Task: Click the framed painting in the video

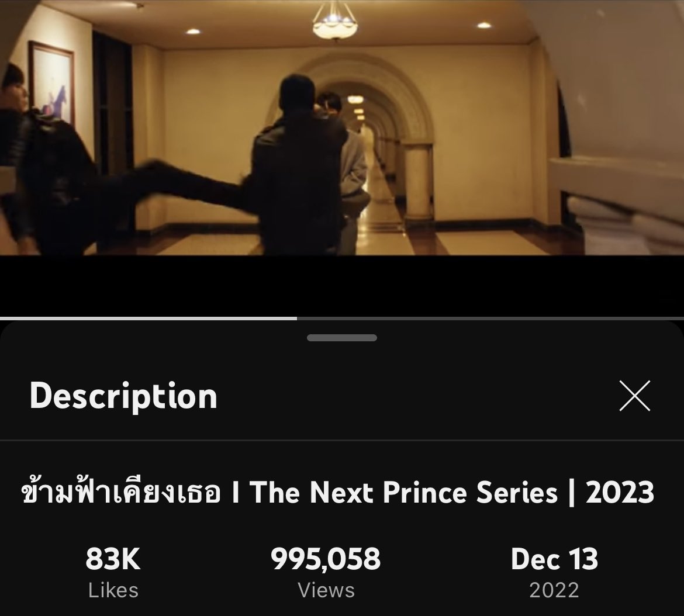Action: (x=51, y=83)
